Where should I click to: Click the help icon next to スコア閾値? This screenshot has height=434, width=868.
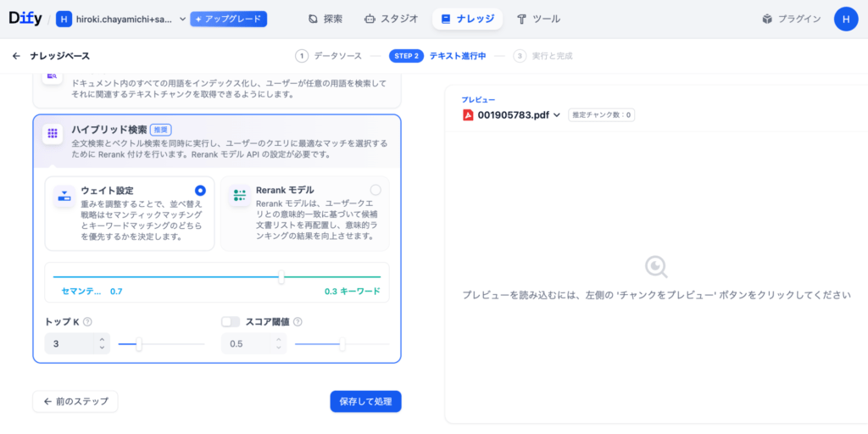298,321
